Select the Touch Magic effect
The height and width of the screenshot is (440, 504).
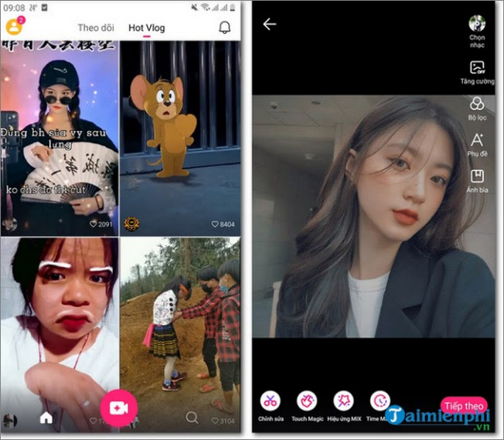pos(307,401)
